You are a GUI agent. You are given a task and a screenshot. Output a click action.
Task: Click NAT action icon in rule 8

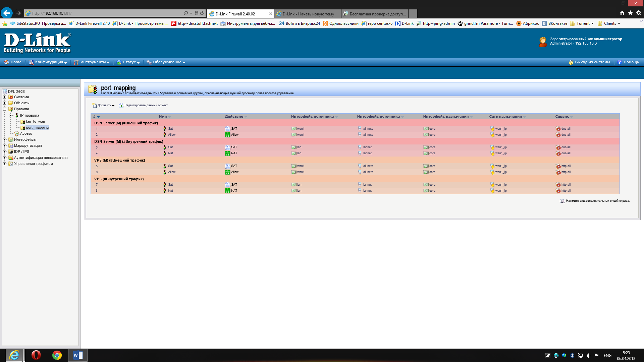coord(228,191)
